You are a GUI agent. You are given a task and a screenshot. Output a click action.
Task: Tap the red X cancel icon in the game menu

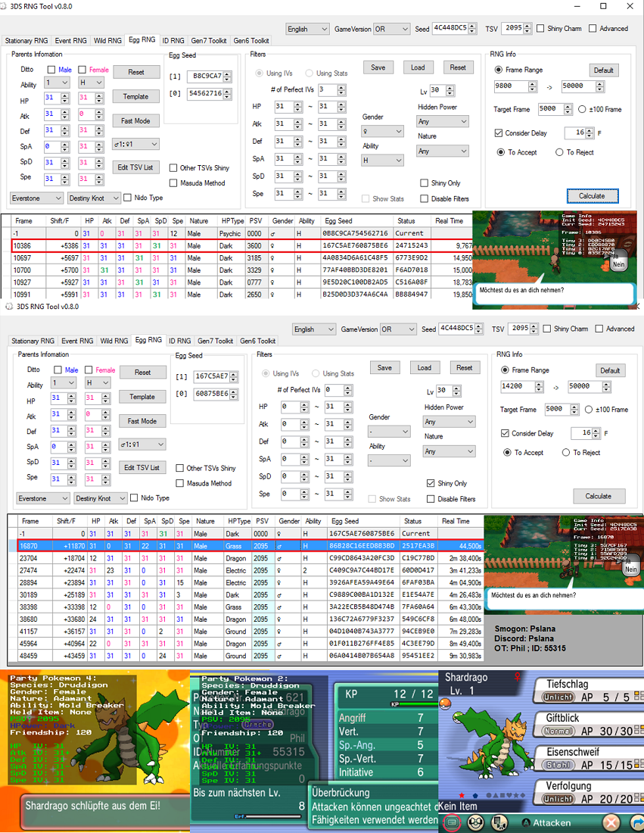coord(611,822)
